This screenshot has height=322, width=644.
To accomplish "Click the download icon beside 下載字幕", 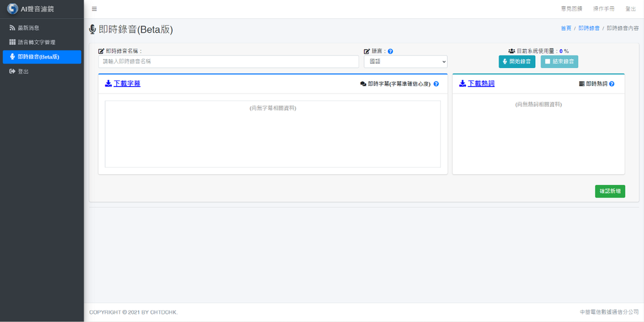I will pyautogui.click(x=108, y=84).
